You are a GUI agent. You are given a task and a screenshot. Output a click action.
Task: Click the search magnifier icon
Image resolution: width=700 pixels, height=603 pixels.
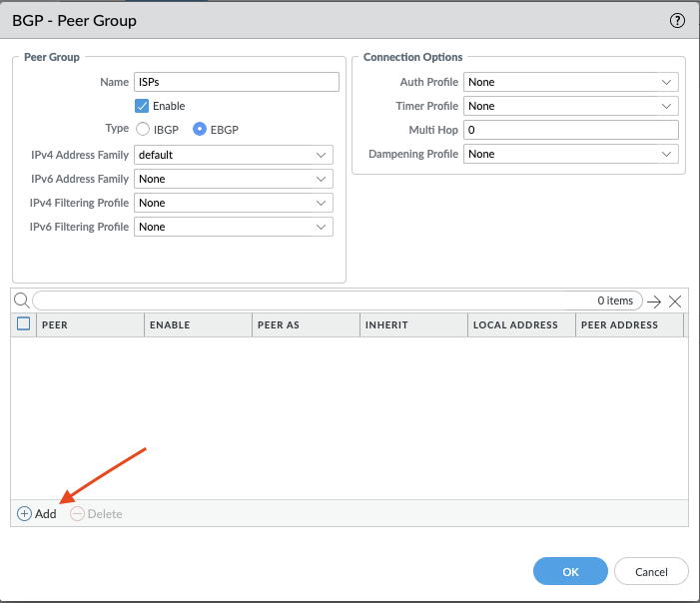(21, 301)
